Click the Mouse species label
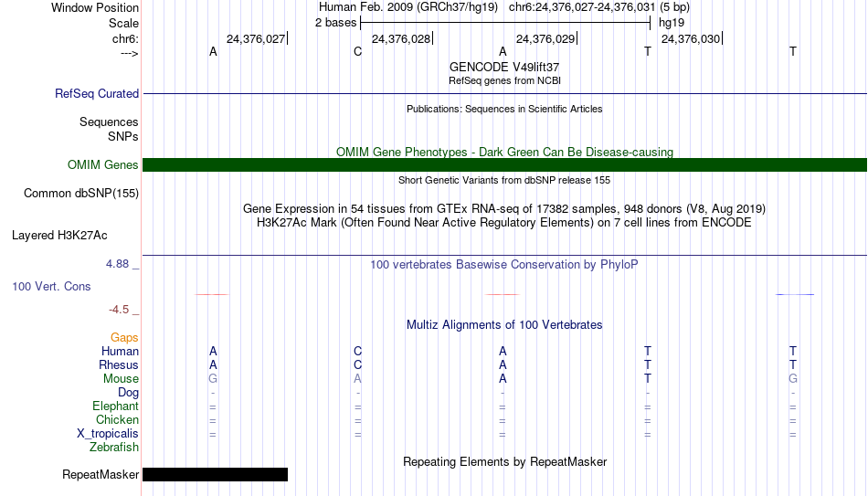Screen dimensions: 868x496 [121, 379]
